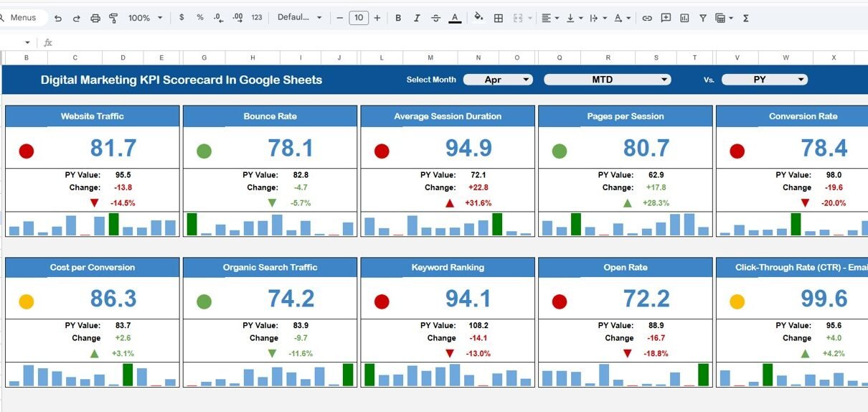The height and width of the screenshot is (412, 868).
Task: Click the Format as currency button
Action: point(181,18)
